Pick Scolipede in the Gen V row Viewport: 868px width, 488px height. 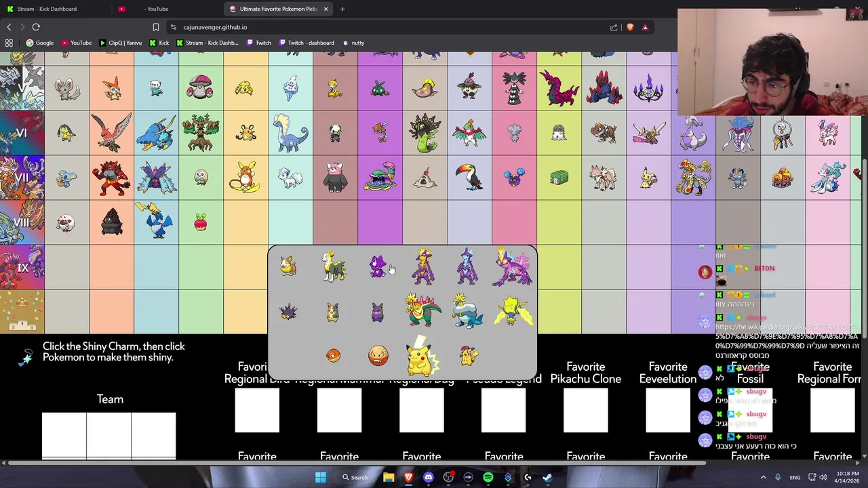click(x=559, y=88)
